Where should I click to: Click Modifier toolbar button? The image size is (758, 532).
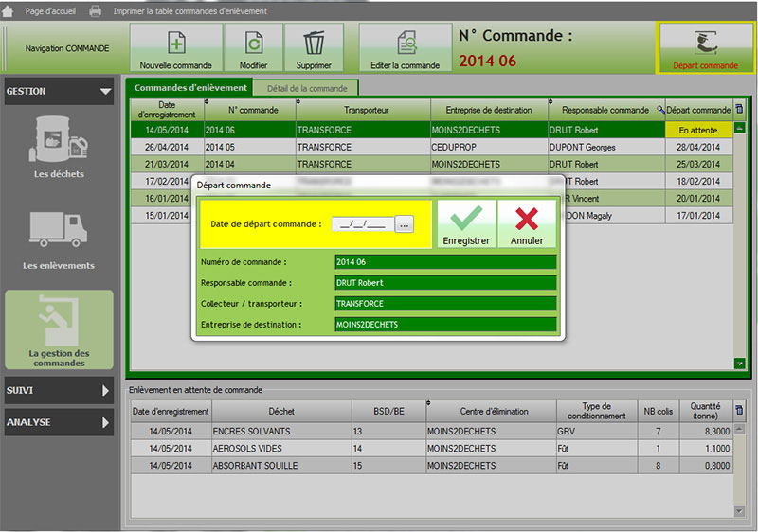tap(253, 47)
